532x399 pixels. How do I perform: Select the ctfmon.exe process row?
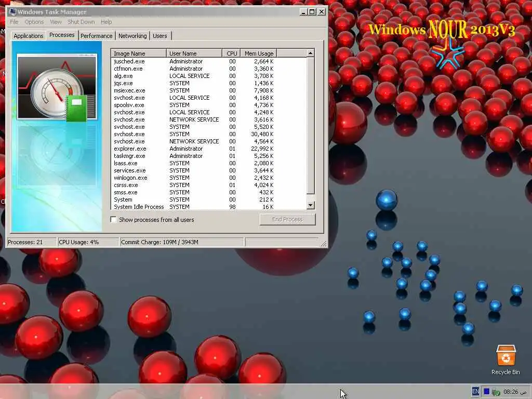coord(209,69)
